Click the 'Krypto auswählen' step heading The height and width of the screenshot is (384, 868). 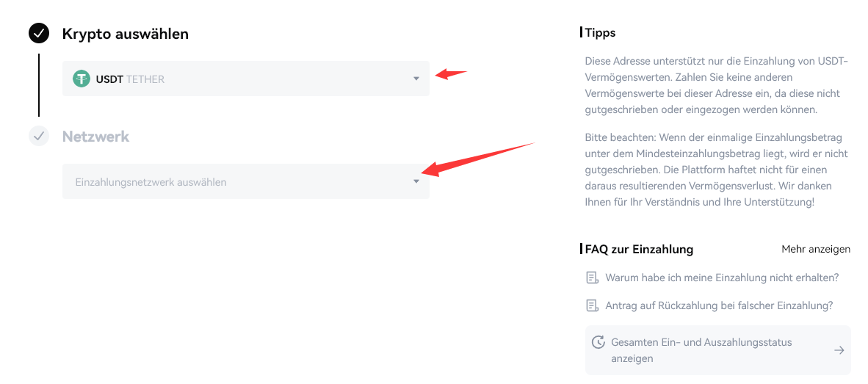coord(126,34)
